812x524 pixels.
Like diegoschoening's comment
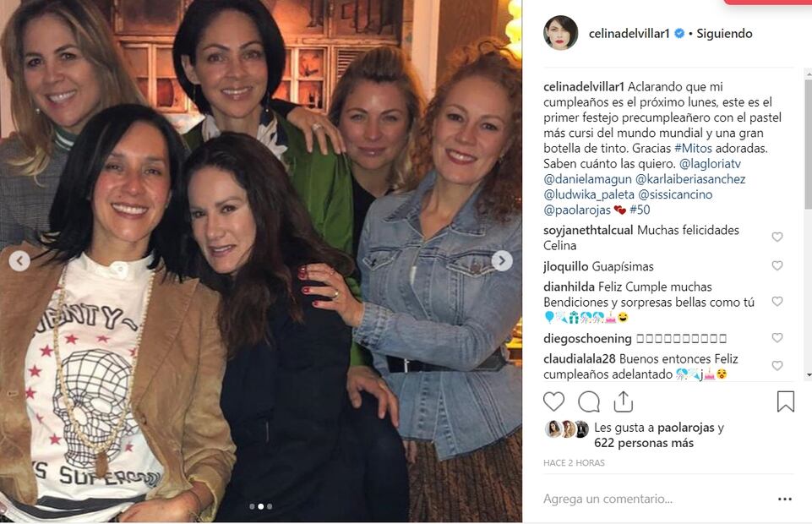(777, 338)
